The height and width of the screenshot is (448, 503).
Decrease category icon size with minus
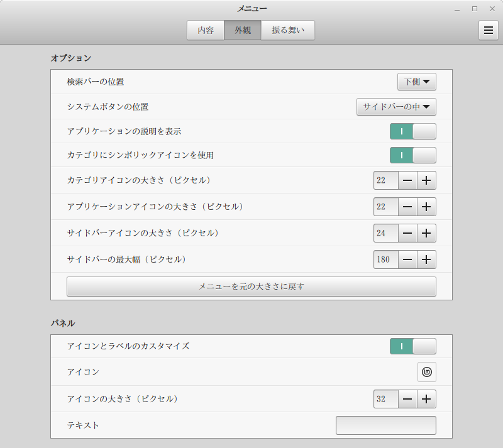[407, 180]
